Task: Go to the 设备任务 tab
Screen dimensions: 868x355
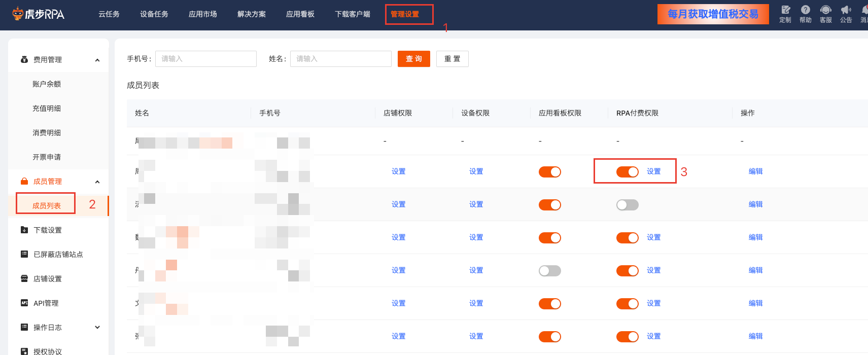Action: (154, 14)
